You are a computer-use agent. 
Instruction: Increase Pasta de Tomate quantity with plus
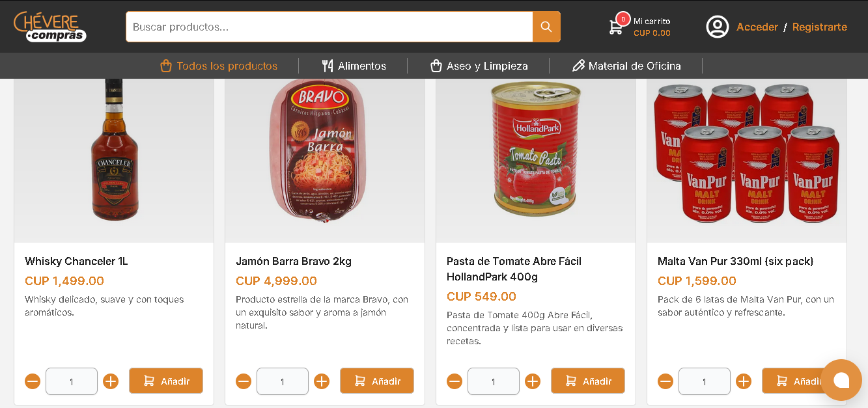(533, 381)
